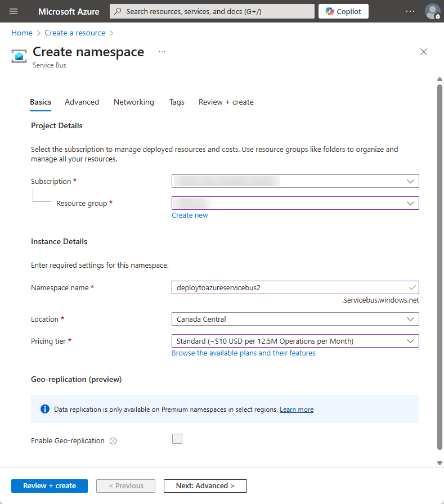The image size is (444, 504).
Task: Click the scrollbar down arrow
Action: pyautogui.click(x=440, y=463)
